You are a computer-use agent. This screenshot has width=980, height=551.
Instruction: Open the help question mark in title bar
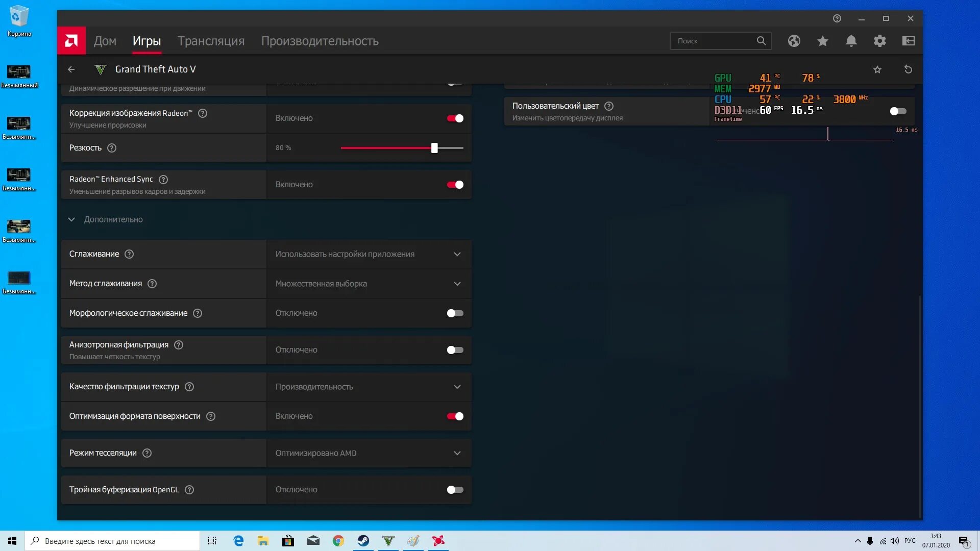tap(837, 18)
